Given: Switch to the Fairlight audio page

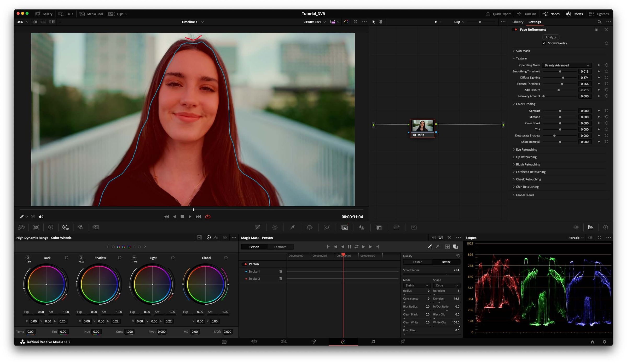Looking at the screenshot, I should point(373,342).
